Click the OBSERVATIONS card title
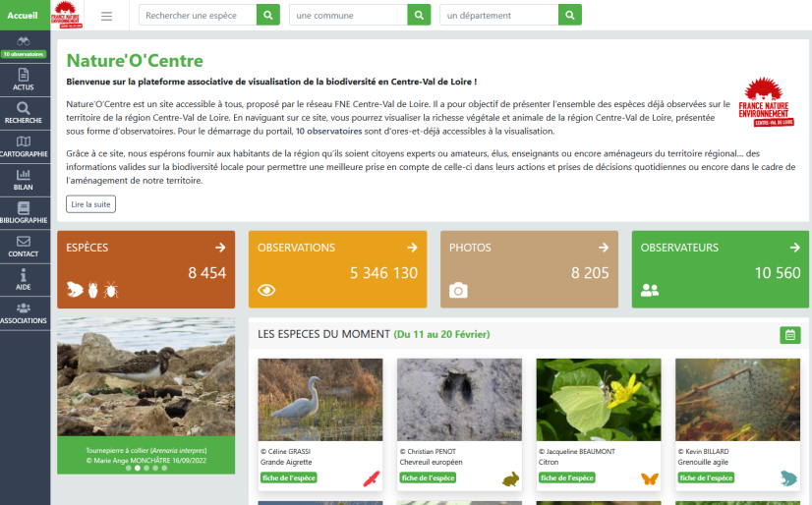Screen dimensions: 812x505 (296, 248)
